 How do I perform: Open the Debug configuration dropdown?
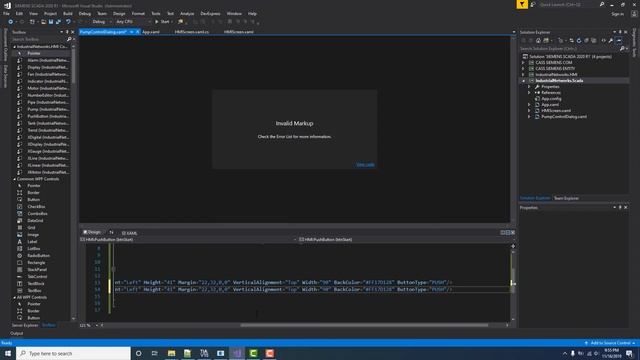coord(101,22)
